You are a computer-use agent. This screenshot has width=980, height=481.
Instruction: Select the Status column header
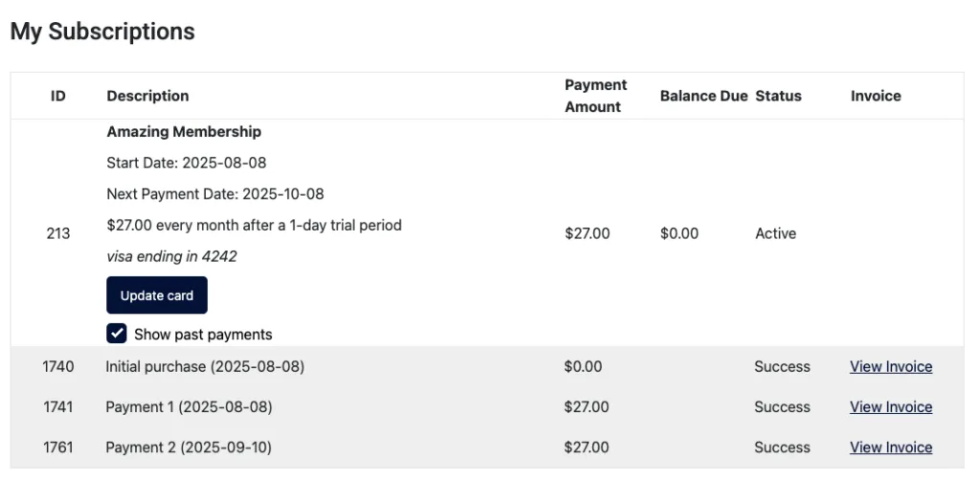[x=778, y=96]
